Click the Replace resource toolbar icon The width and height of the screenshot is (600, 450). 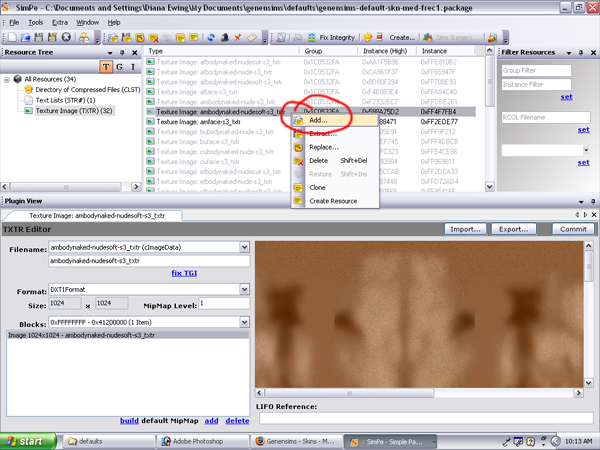click(140, 38)
